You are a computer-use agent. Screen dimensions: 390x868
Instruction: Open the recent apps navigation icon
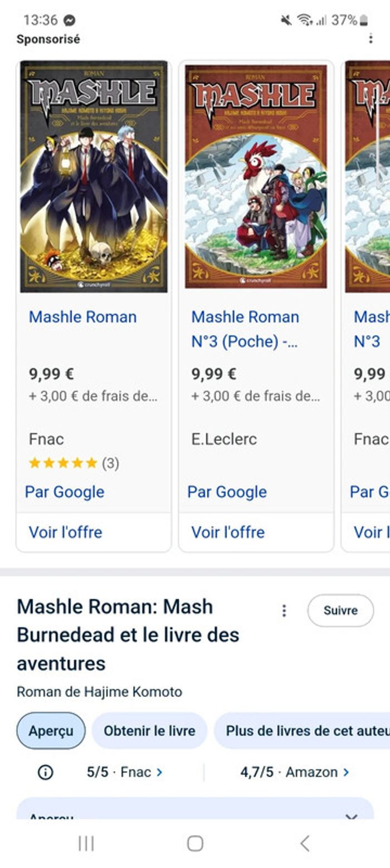[x=86, y=845]
